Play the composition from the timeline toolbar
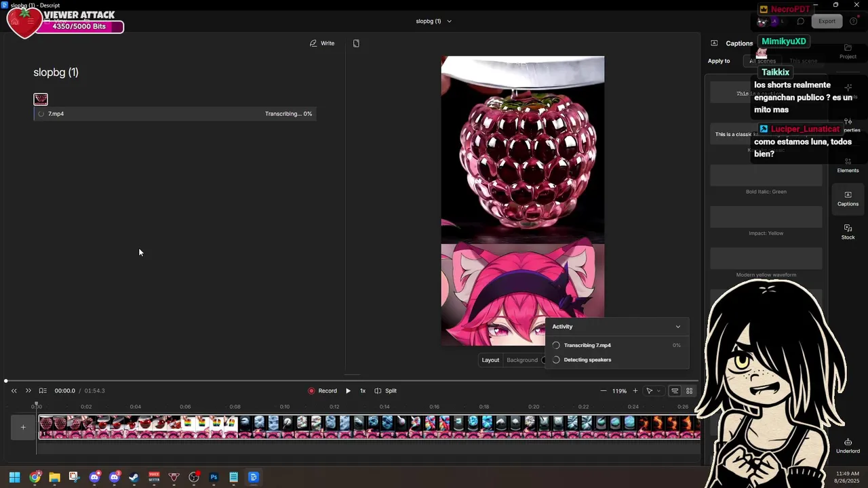The width and height of the screenshot is (868, 488). click(348, 390)
